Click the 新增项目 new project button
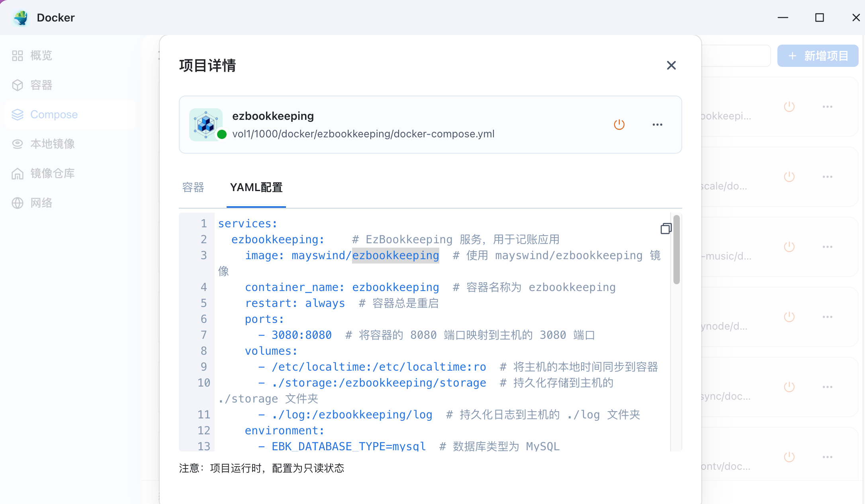Image resolution: width=865 pixels, height=504 pixels. click(x=818, y=56)
